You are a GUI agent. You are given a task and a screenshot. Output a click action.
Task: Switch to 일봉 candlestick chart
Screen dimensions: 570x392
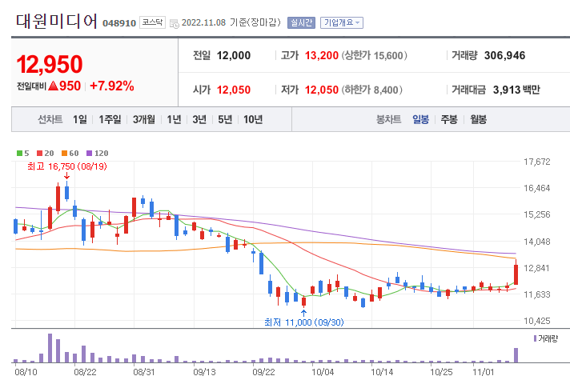coord(420,119)
